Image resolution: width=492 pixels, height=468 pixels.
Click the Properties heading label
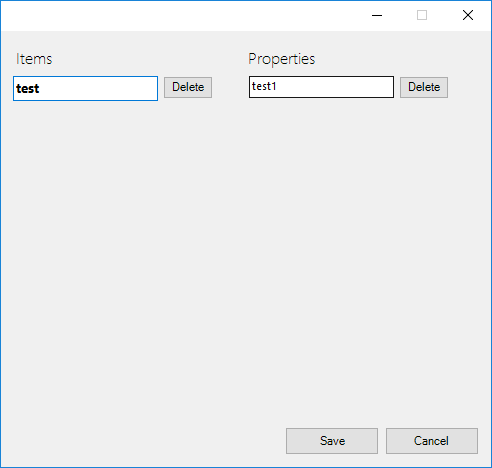(282, 59)
